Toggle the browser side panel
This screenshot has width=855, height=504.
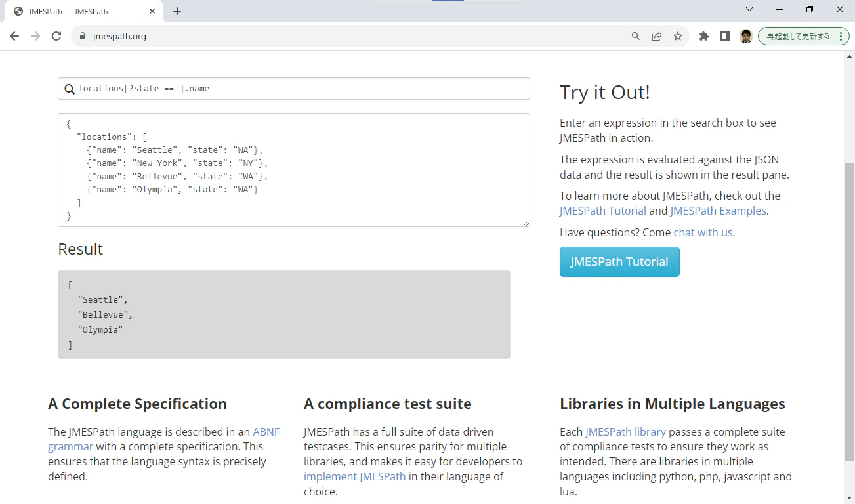[x=725, y=36]
